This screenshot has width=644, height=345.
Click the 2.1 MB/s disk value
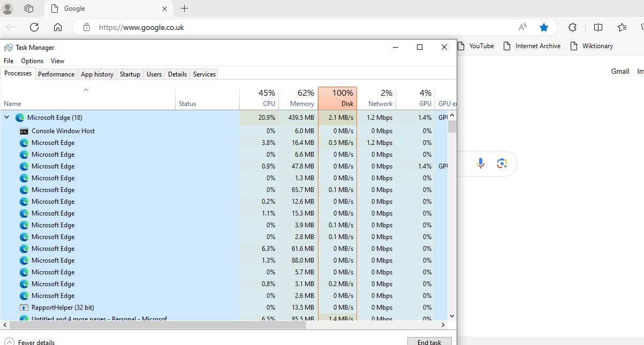tap(341, 118)
